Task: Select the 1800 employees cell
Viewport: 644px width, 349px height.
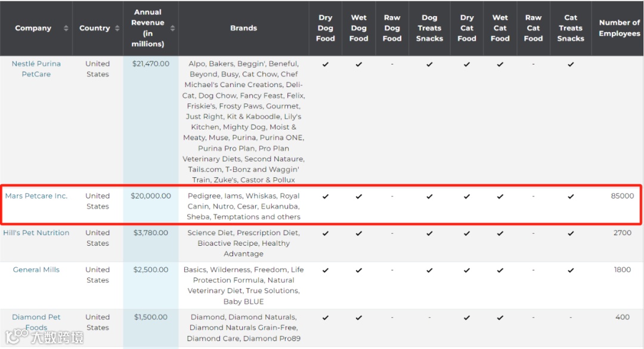Action: pos(622,270)
